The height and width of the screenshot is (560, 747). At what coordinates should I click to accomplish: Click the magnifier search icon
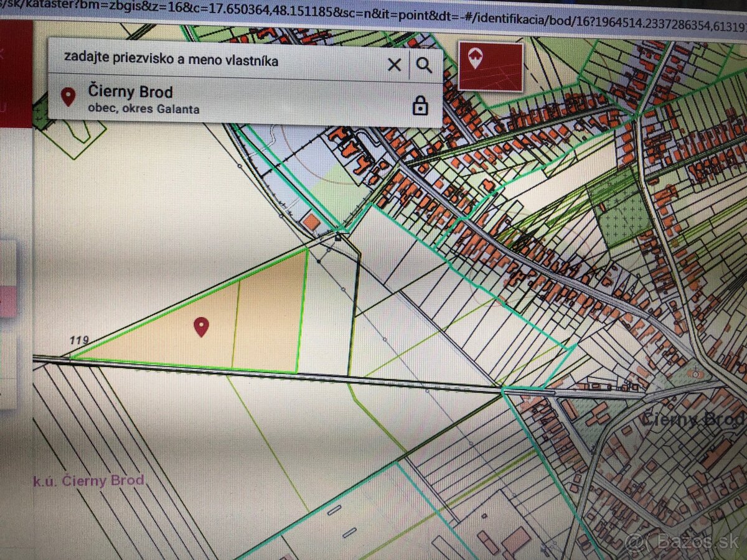(425, 65)
